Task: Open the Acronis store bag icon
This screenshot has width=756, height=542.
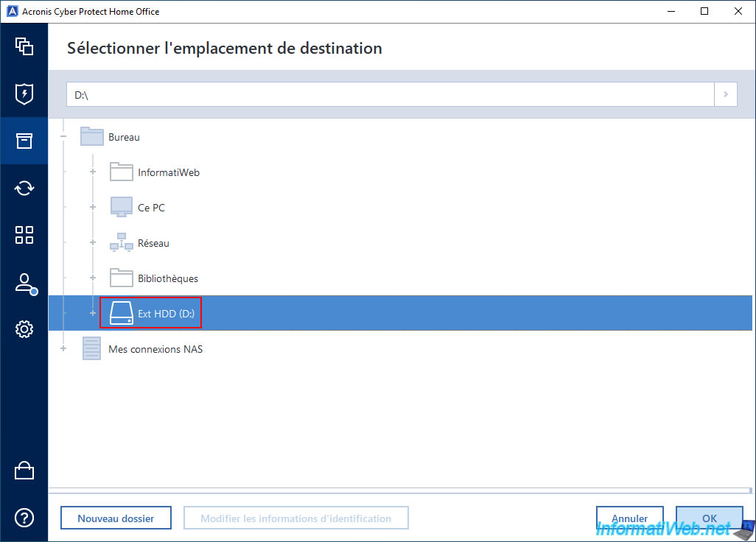Action: coord(24,471)
